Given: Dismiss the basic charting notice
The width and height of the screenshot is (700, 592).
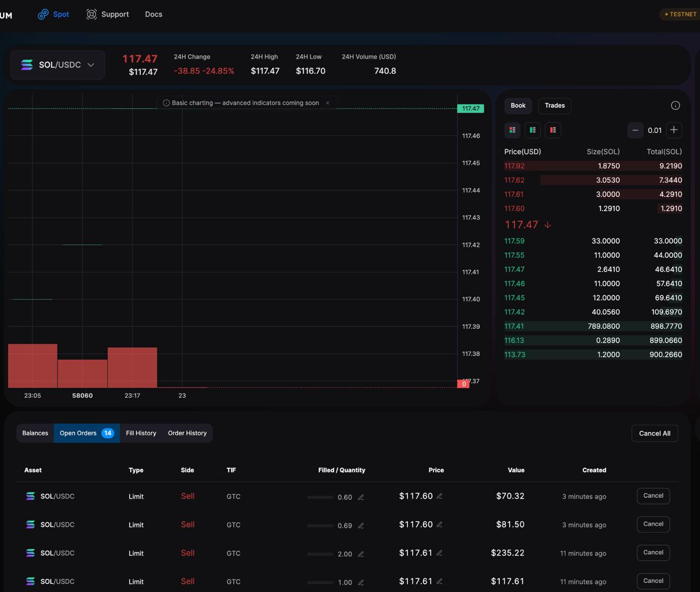Looking at the screenshot, I should (x=328, y=103).
